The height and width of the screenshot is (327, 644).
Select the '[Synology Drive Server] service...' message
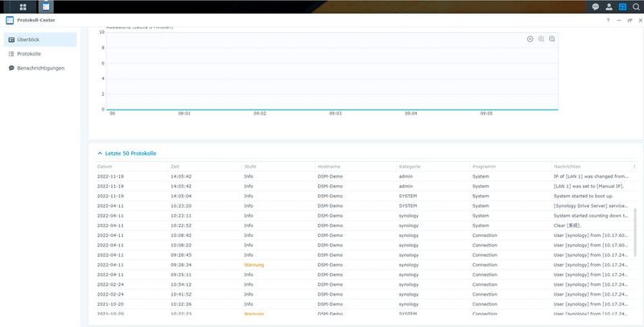click(591, 206)
